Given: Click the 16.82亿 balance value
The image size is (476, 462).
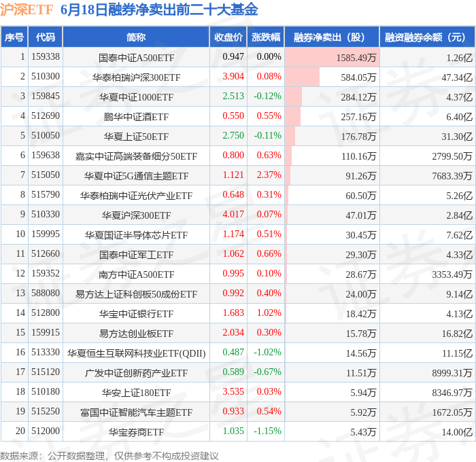Looking at the screenshot, I should point(457,334).
